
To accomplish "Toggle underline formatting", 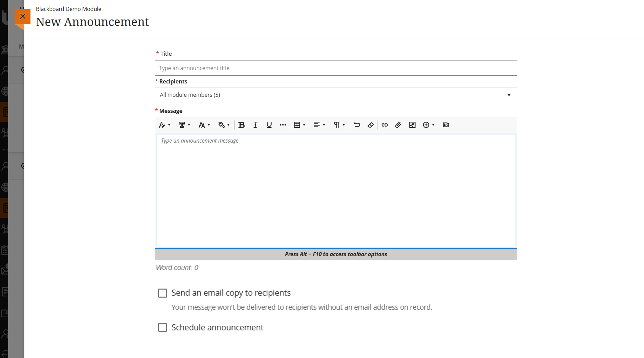I will pyautogui.click(x=269, y=125).
